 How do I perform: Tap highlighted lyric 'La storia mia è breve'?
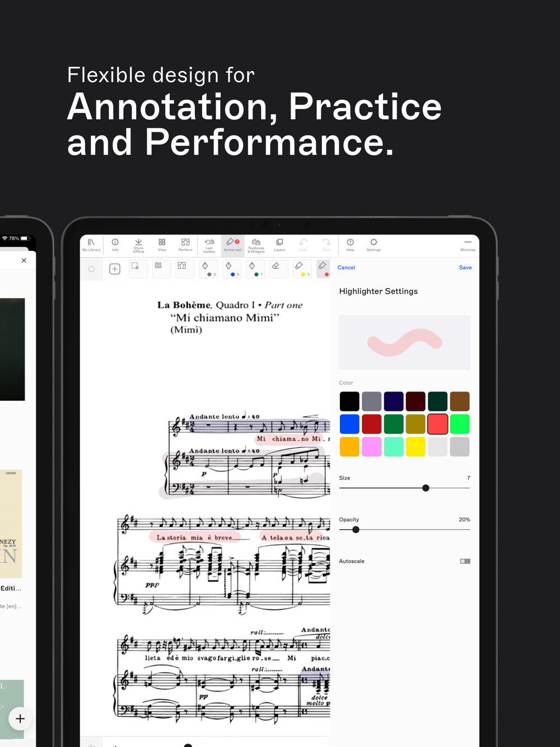[194, 538]
